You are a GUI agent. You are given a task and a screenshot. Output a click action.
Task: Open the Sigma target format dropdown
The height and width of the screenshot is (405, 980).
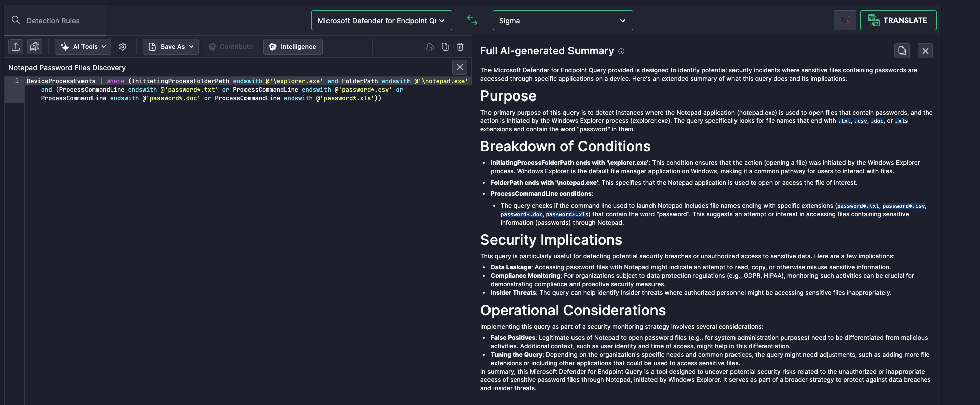tap(562, 20)
